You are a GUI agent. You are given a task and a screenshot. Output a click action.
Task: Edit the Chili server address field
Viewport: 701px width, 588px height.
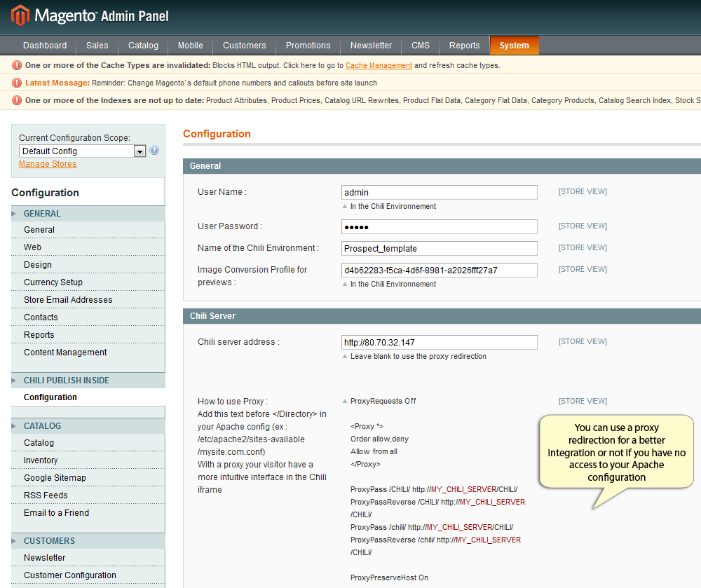(x=439, y=342)
